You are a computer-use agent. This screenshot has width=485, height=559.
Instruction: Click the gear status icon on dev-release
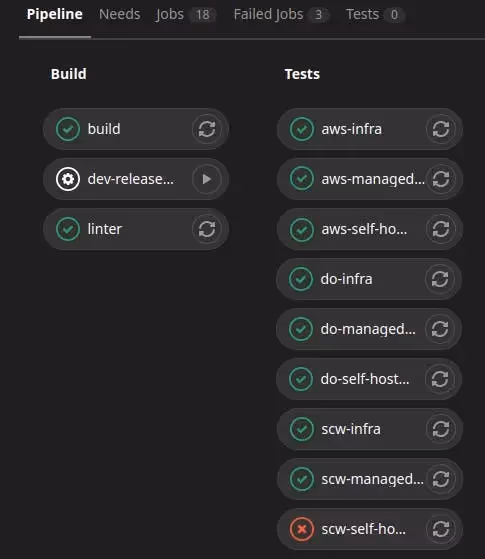68,179
